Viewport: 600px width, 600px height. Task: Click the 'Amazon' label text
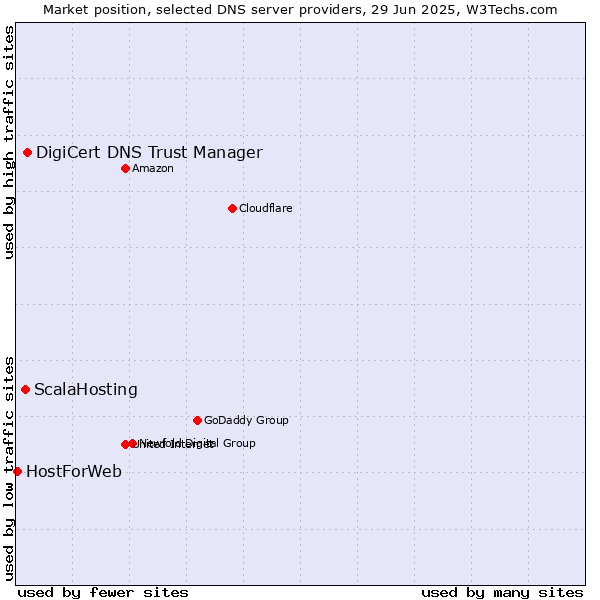click(x=153, y=168)
